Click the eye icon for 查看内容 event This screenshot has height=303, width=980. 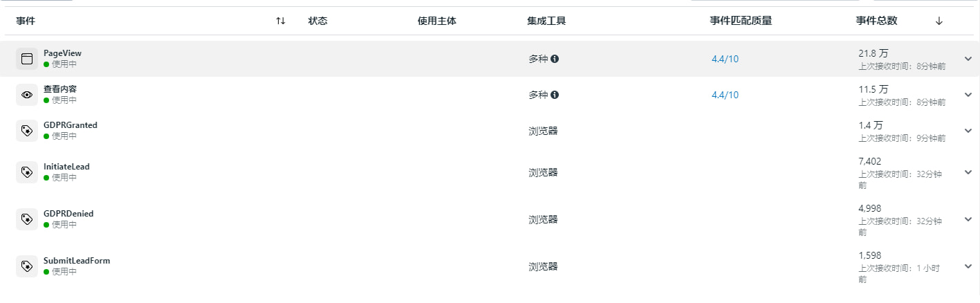point(27,95)
